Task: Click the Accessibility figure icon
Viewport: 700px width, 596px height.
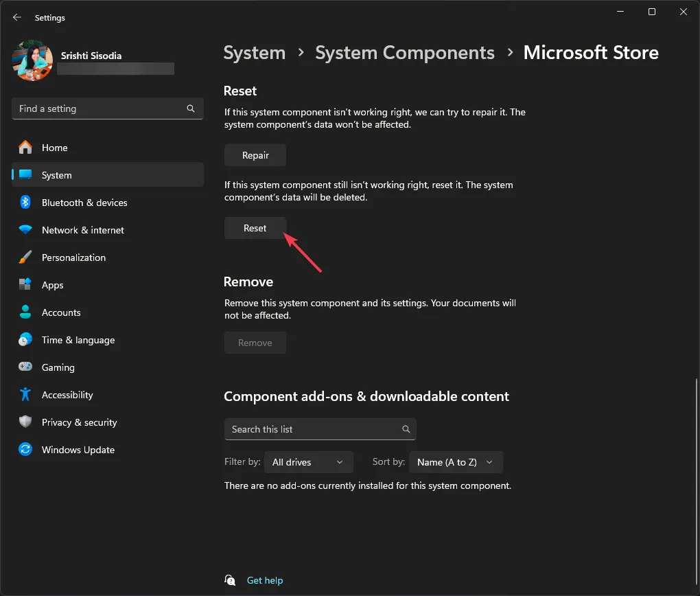Action: [x=25, y=395]
